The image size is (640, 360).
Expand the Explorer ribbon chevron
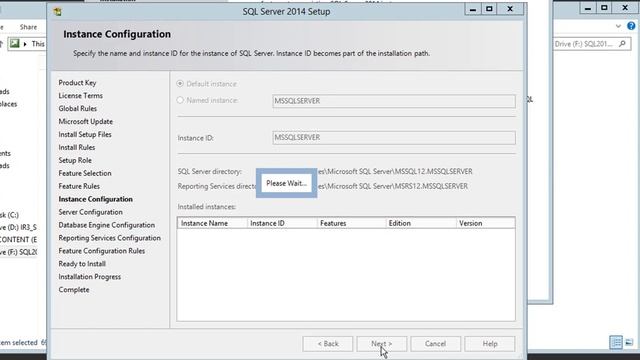click(x=618, y=26)
